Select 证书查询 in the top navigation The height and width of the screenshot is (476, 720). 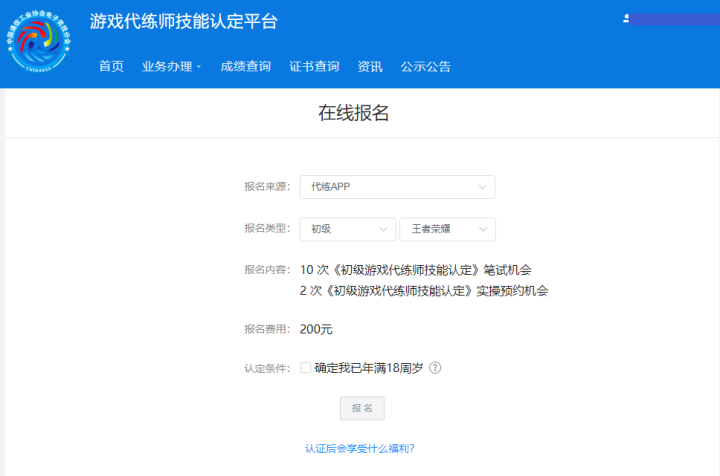[314, 67]
